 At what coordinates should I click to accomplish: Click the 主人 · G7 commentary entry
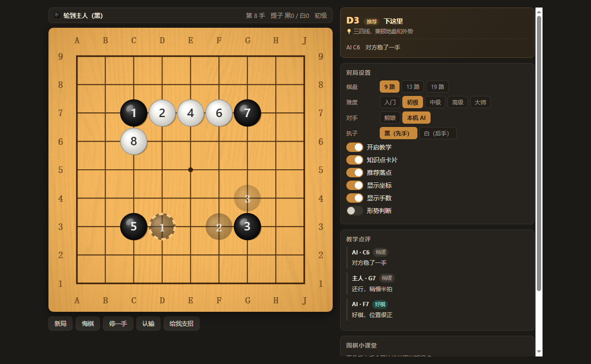(438, 283)
